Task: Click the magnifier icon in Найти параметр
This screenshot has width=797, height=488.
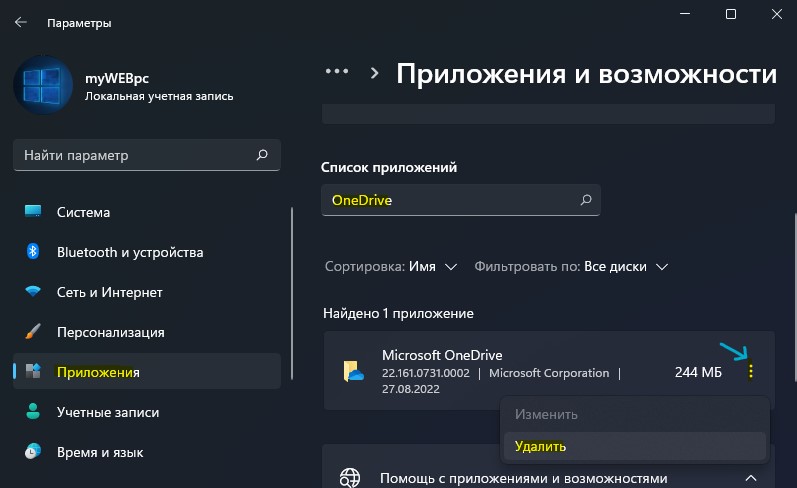Action: tap(262, 155)
